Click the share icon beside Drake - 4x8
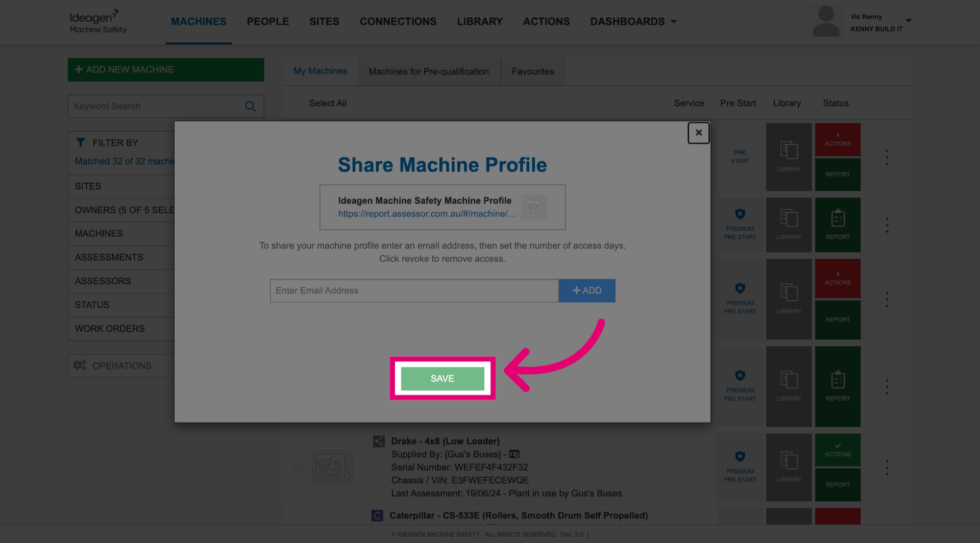980x543 pixels. tap(379, 441)
